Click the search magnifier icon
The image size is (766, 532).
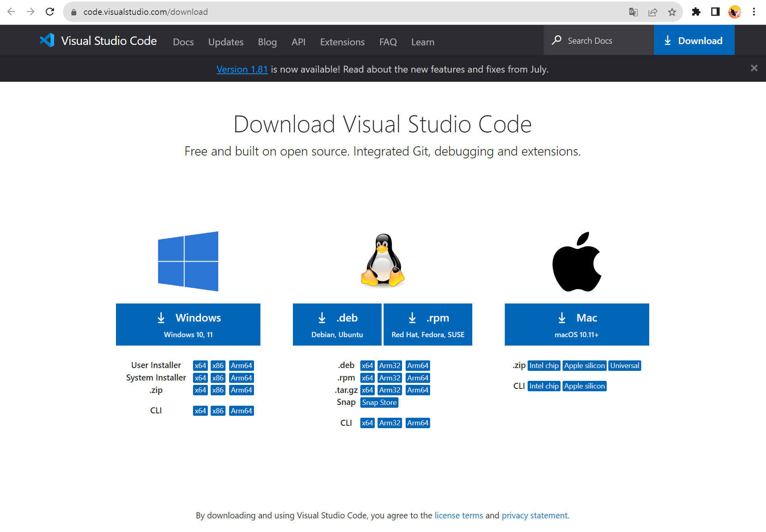point(557,40)
